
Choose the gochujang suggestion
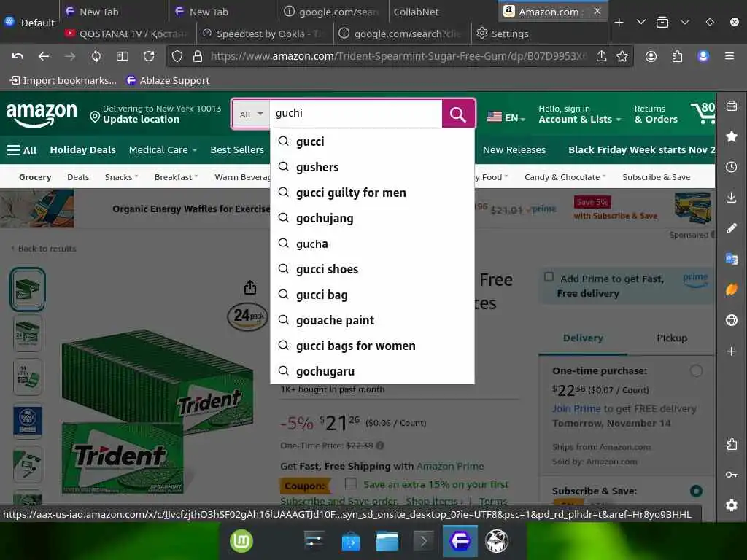(373, 218)
